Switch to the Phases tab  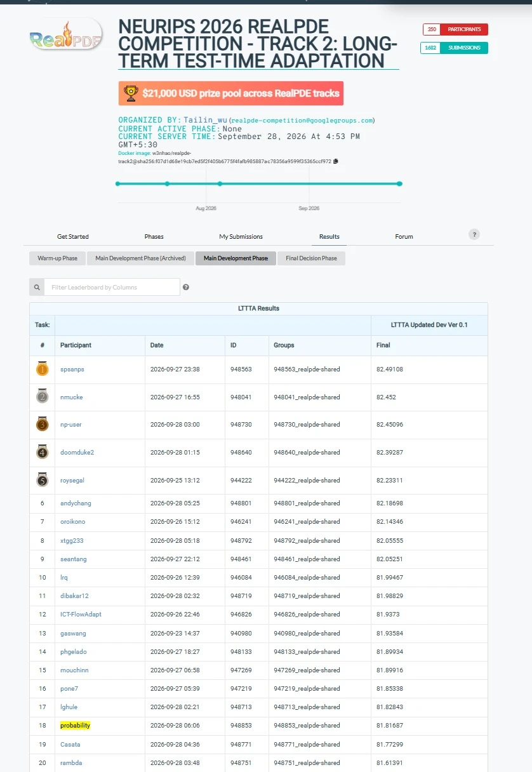tap(154, 237)
